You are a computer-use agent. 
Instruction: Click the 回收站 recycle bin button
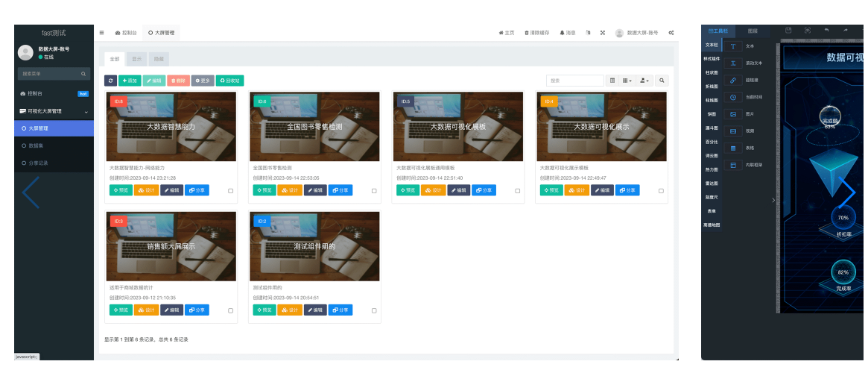coord(229,81)
